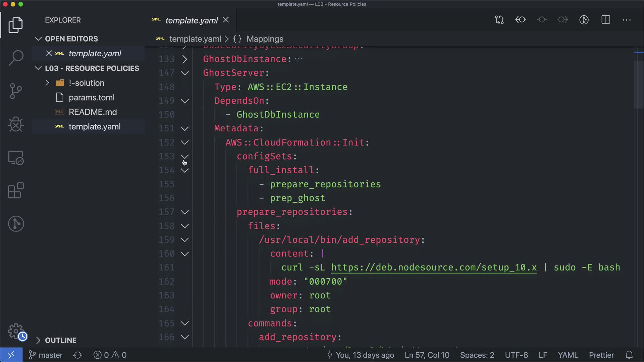644x362 pixels.
Task: Select the template.yaml editor tab
Action: click(x=192, y=20)
